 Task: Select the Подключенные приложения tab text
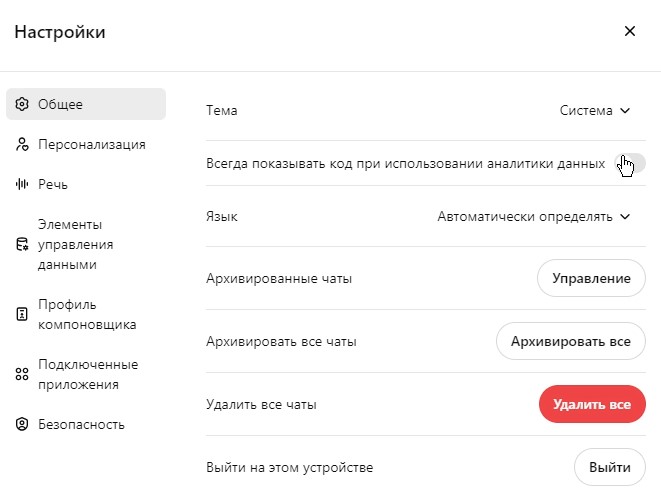88,374
